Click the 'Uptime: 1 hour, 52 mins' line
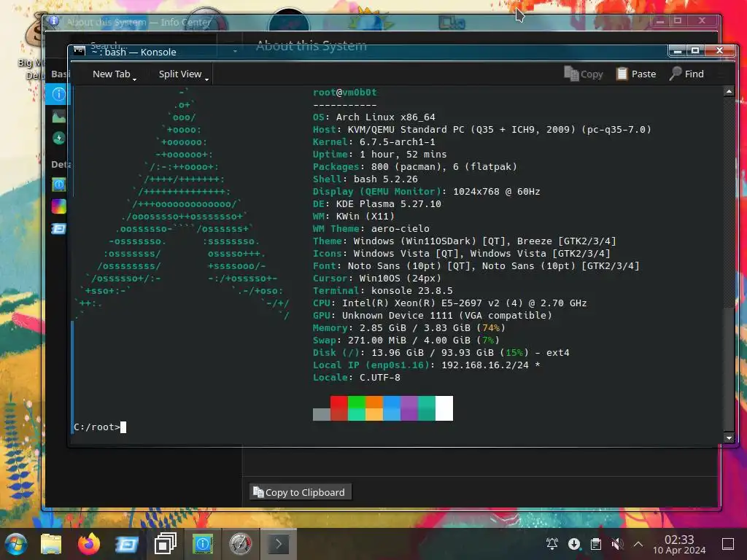The width and height of the screenshot is (747, 560). pos(379,155)
